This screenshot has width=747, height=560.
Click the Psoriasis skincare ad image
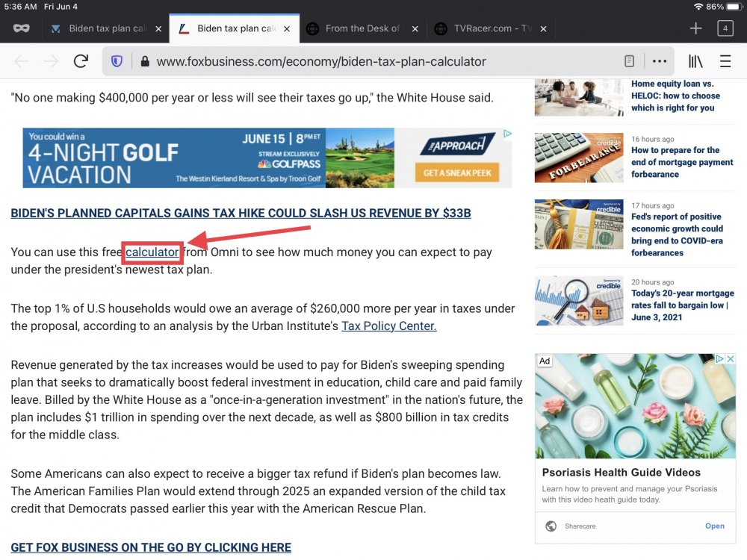click(635, 406)
